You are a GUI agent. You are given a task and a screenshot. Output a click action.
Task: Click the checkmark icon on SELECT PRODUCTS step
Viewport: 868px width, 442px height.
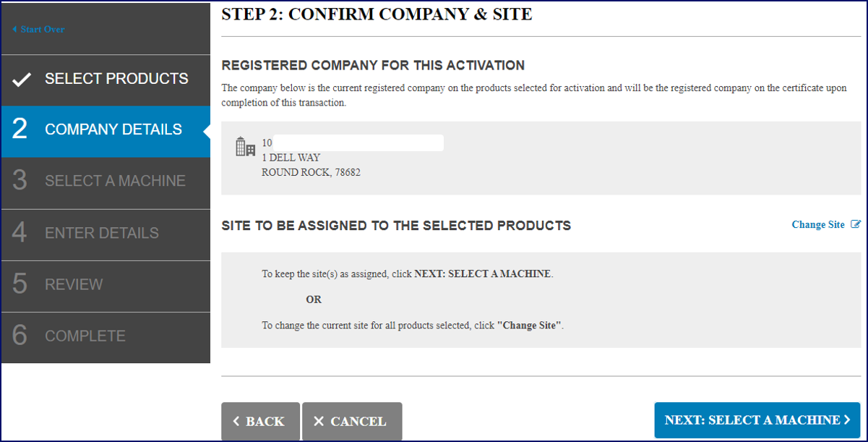click(24, 80)
